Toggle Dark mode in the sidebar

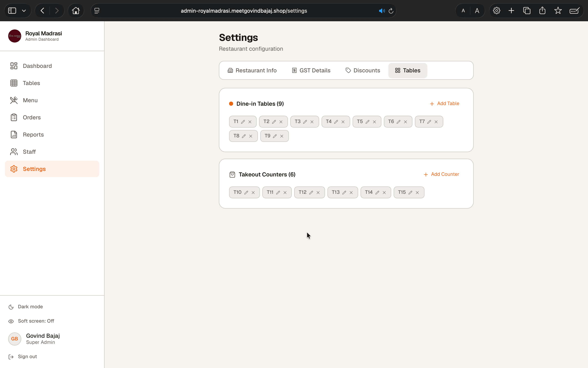coord(26,307)
